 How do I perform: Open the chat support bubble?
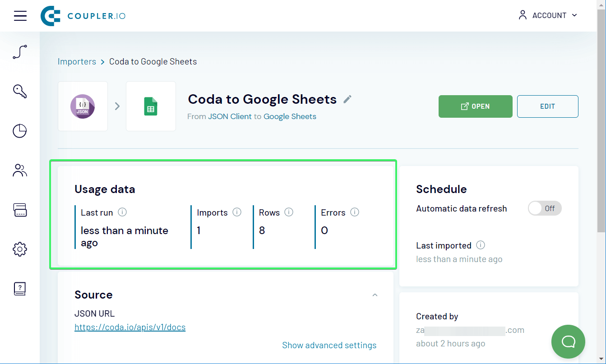[x=568, y=341]
